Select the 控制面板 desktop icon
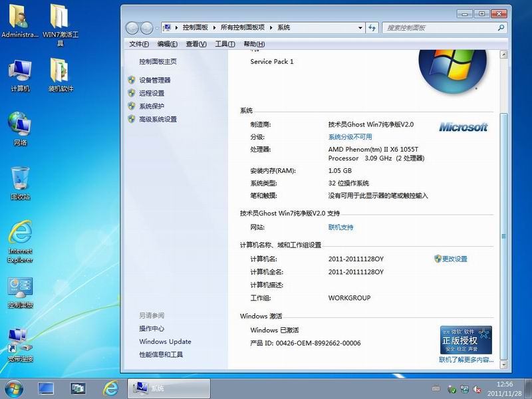 tap(20, 293)
